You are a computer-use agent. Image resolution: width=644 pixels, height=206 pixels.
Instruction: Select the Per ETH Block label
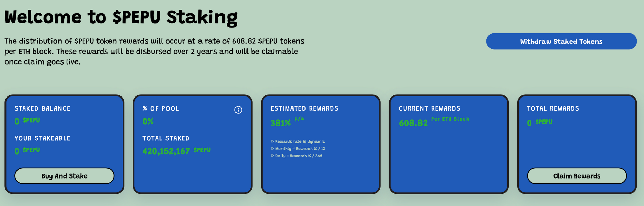450,119
